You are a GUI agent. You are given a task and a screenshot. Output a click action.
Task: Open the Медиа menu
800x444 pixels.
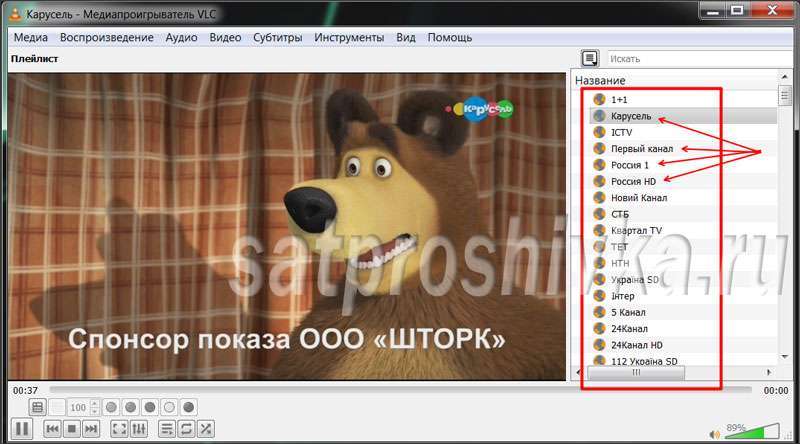pyautogui.click(x=31, y=37)
